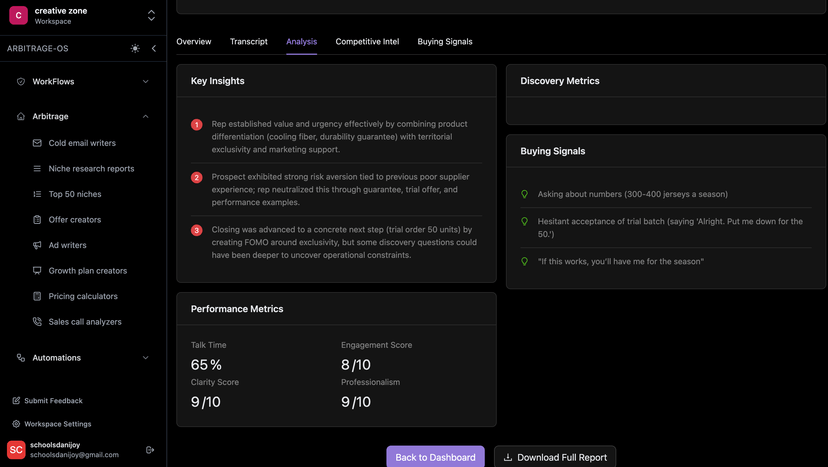
Task: Click the red number 3 insight badge
Action: coord(196,230)
